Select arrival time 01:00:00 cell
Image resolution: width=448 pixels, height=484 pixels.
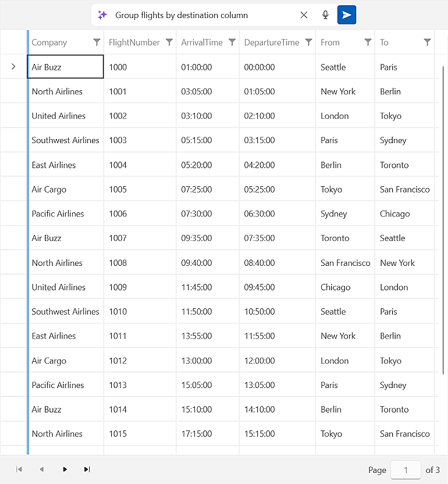point(208,67)
